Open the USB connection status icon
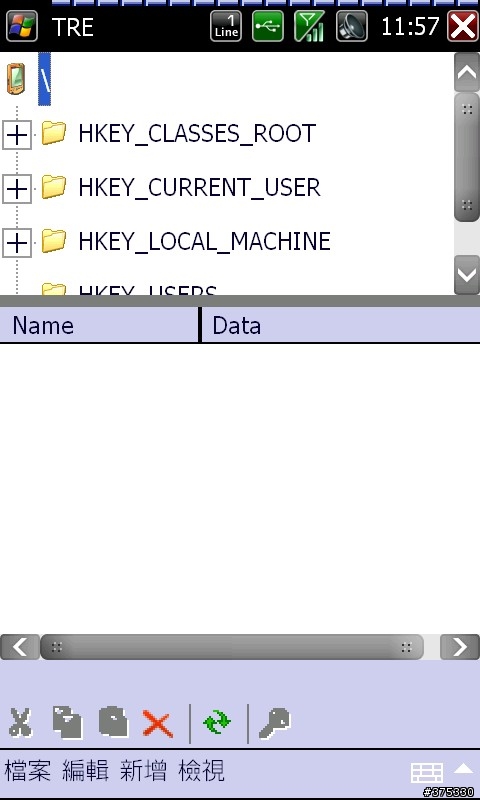This screenshot has width=480, height=800. coord(268,26)
